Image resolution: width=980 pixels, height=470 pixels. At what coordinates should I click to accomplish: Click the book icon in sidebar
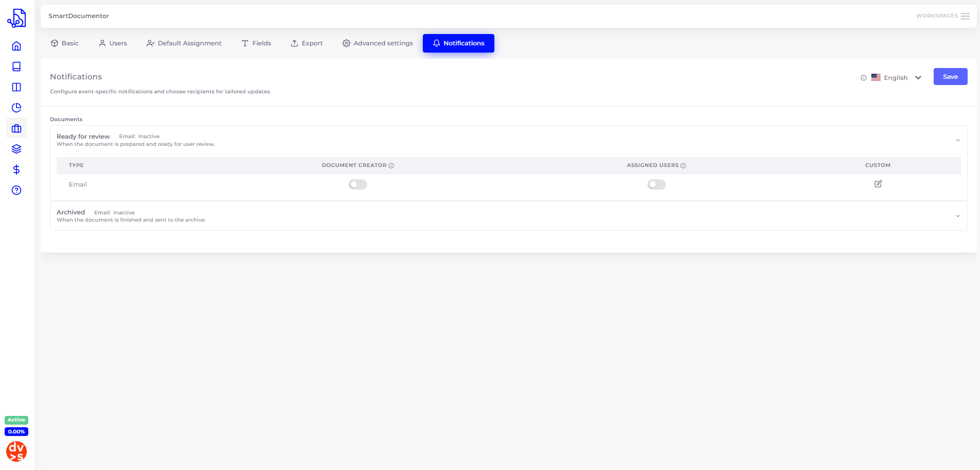(16, 67)
